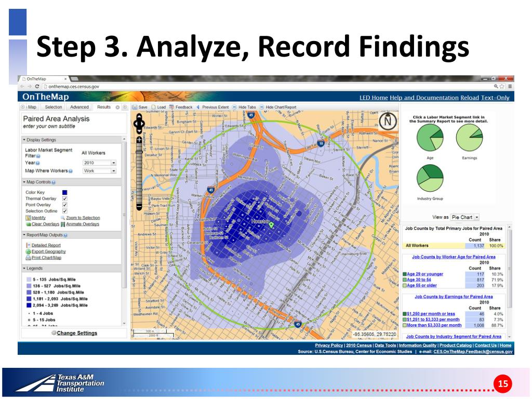Click Print Chart/Map link
532x399 pixels.
click(x=46, y=258)
